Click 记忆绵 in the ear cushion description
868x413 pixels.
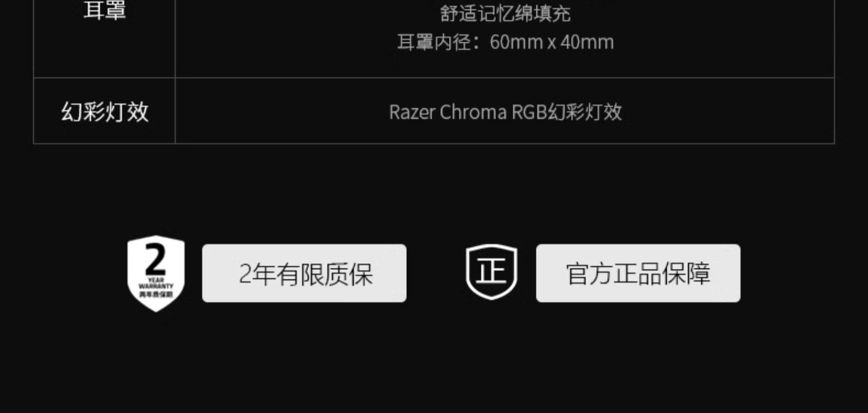[x=505, y=13]
